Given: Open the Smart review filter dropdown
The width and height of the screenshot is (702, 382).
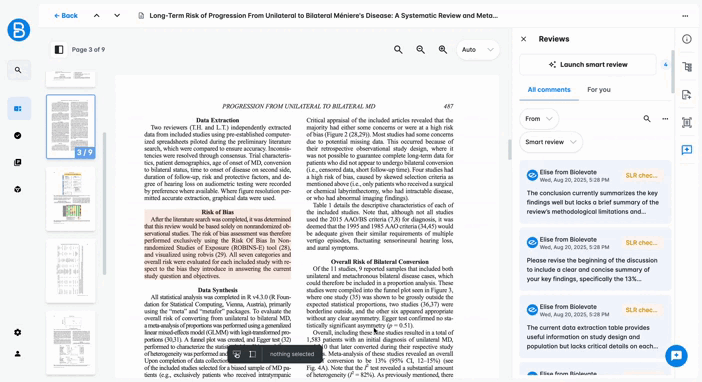Looking at the screenshot, I should (x=551, y=142).
